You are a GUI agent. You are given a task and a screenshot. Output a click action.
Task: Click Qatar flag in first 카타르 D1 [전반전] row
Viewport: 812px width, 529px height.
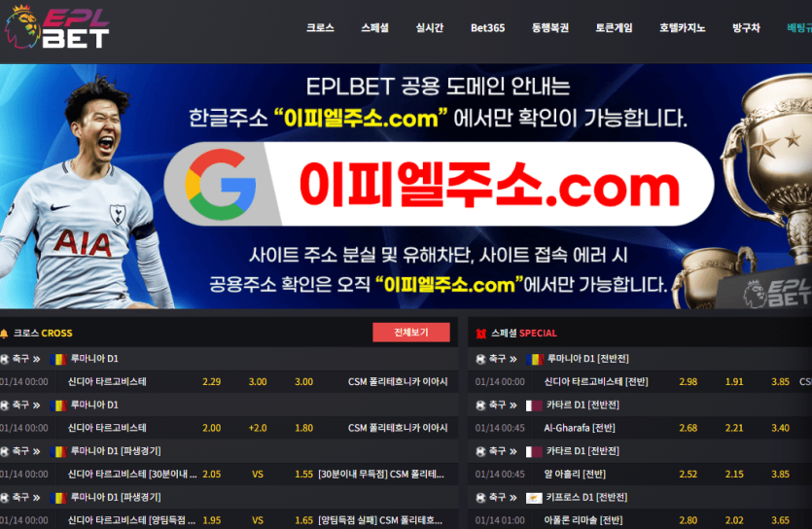pos(535,406)
